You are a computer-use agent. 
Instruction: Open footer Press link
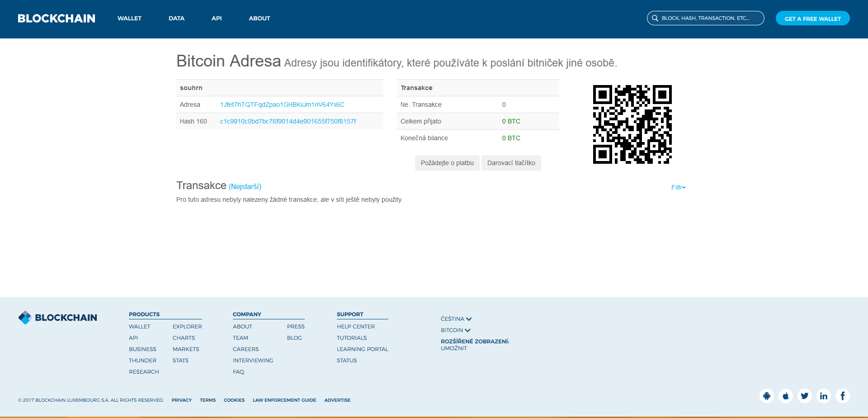coord(296,327)
